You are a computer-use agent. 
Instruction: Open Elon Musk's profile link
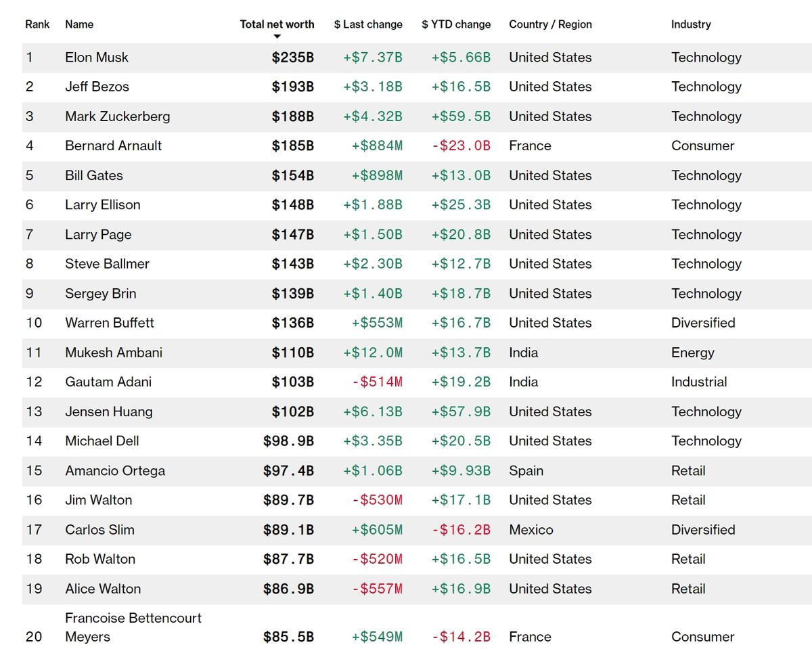[x=97, y=58]
